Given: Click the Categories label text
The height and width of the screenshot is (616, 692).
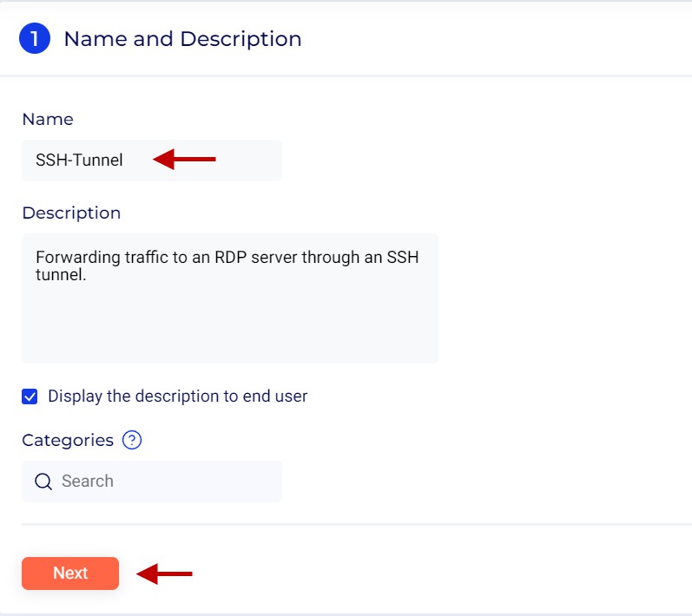Looking at the screenshot, I should point(68,440).
